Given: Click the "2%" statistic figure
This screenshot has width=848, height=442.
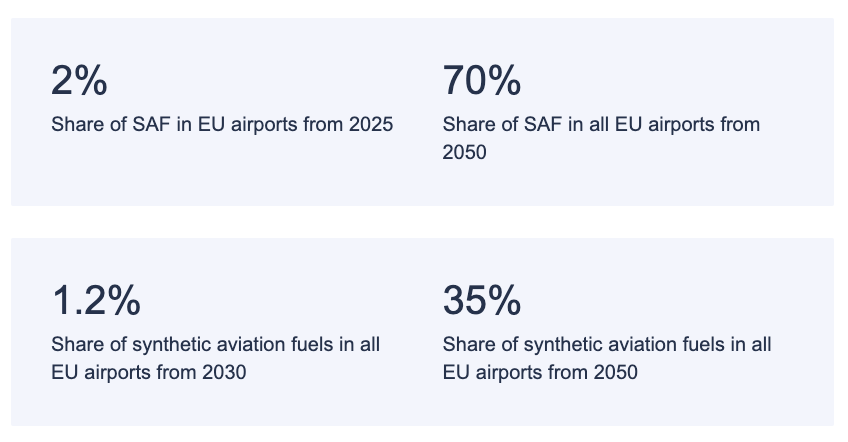Looking at the screenshot, I should [79, 80].
